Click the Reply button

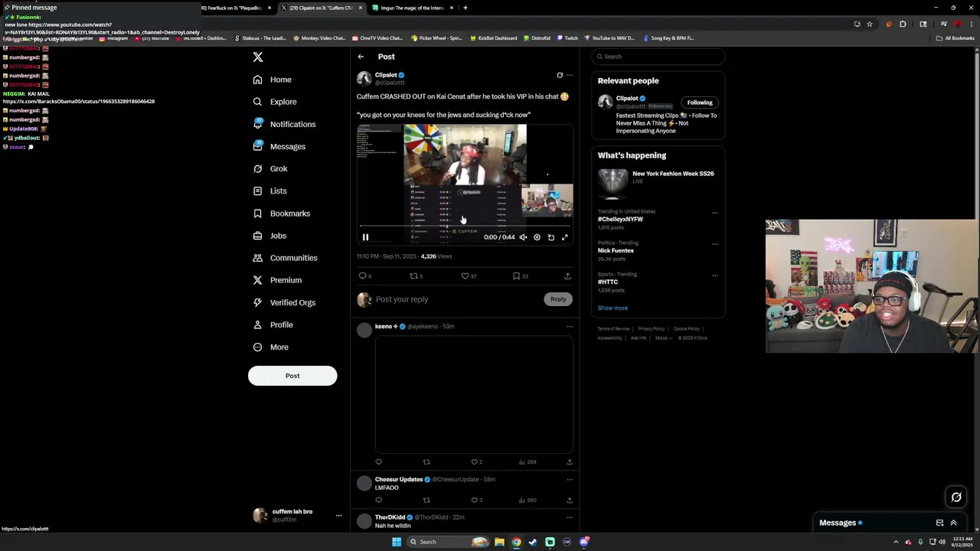(x=558, y=299)
